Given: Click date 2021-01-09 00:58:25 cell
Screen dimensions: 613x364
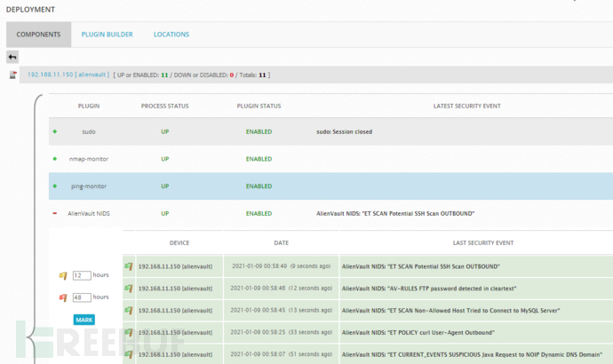Looking at the screenshot, I should [281, 332].
